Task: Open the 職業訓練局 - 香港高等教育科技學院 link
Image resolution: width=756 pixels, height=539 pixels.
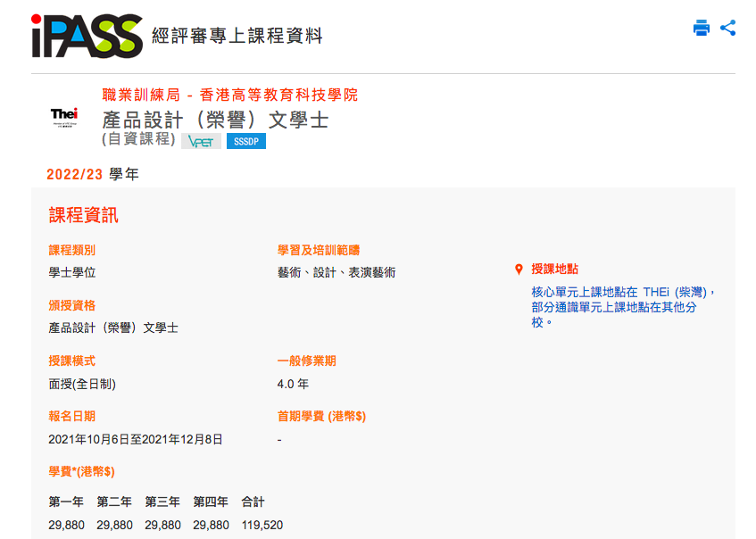Action: 228,94
